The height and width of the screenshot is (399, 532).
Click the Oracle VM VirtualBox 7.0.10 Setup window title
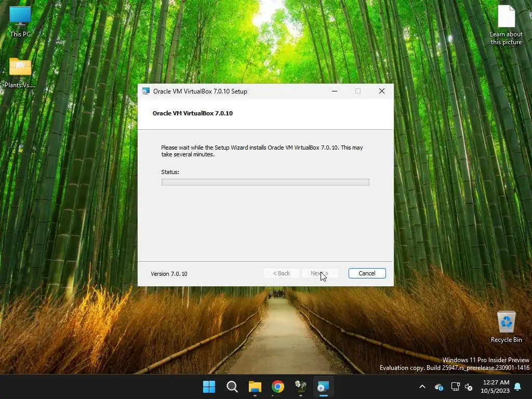[x=200, y=91]
